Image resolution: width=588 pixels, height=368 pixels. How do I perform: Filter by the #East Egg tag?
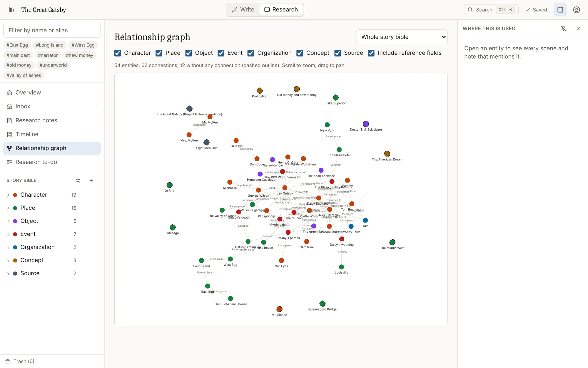click(17, 45)
